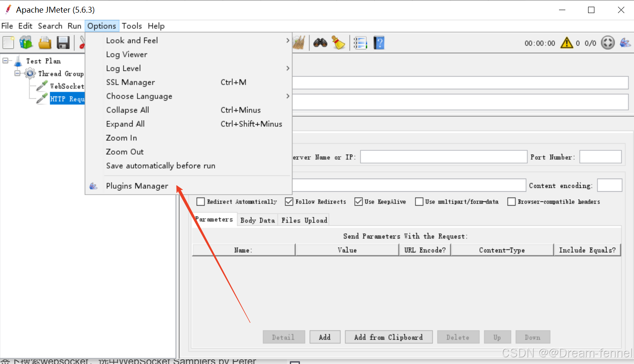Open the Edit menu
The height and width of the screenshot is (364, 634).
coord(25,26)
